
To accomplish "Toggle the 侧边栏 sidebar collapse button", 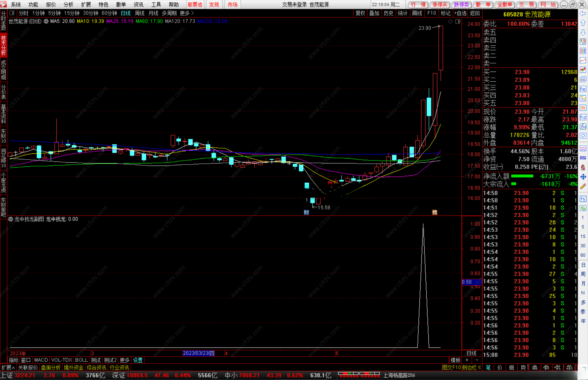I will [x=471, y=367].
